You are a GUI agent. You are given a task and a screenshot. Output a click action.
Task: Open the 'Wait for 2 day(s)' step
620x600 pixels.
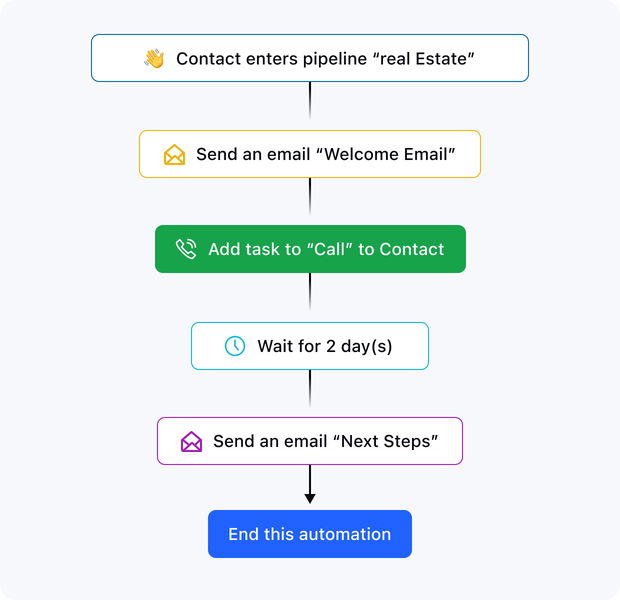[x=310, y=346]
